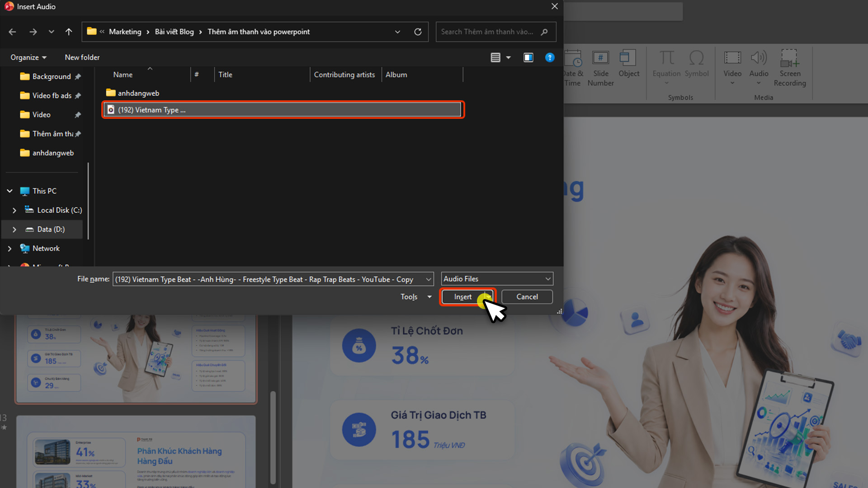Expand the Local Disk (C:) tree node

tap(14, 210)
